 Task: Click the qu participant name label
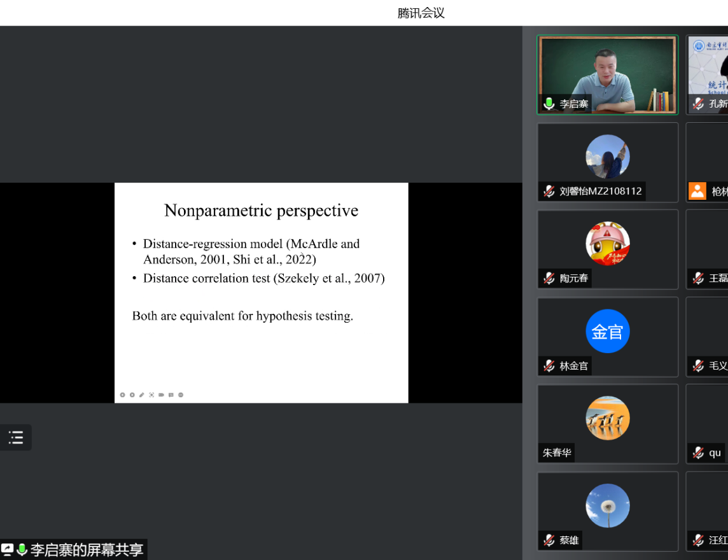pos(715,453)
